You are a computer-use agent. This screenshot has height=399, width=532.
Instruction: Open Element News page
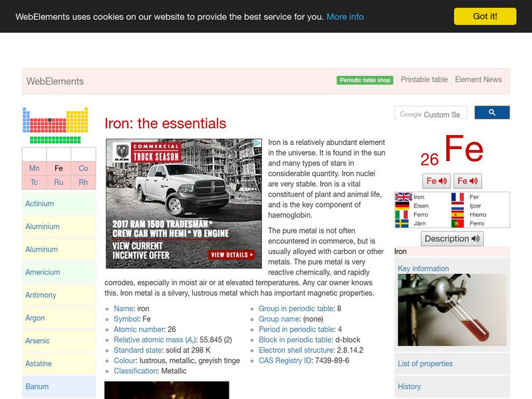tap(478, 79)
